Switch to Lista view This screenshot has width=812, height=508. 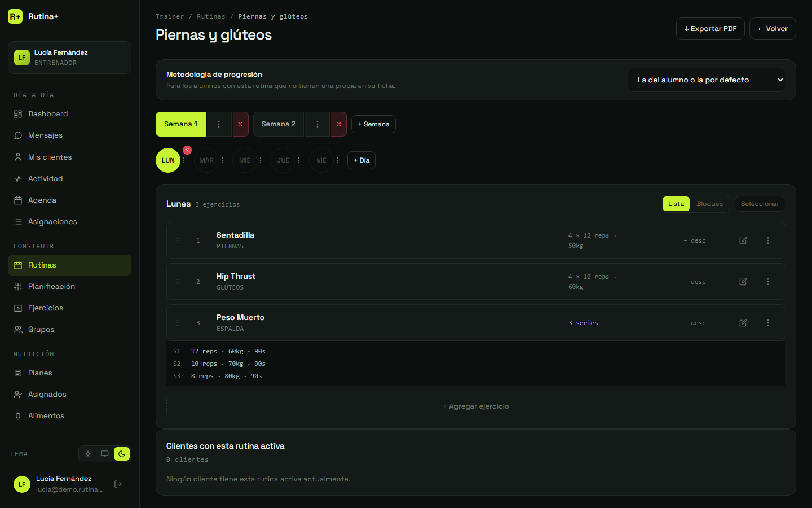click(676, 204)
